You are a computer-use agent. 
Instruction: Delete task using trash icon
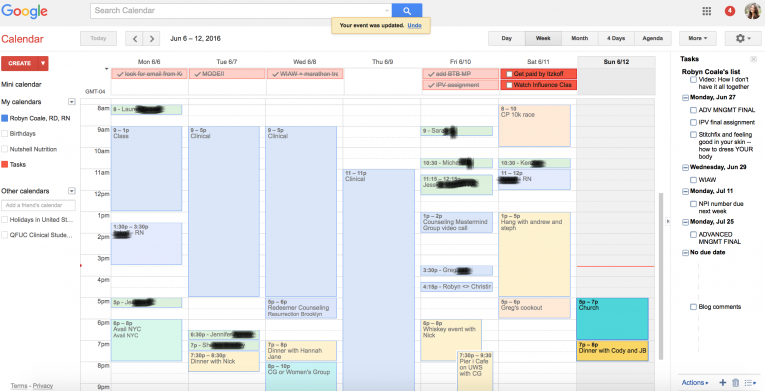click(736, 383)
